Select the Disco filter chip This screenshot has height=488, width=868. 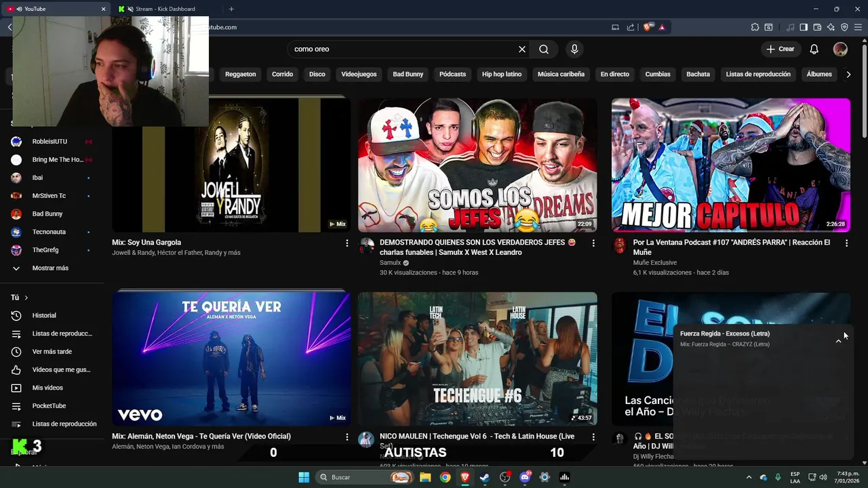pyautogui.click(x=317, y=75)
